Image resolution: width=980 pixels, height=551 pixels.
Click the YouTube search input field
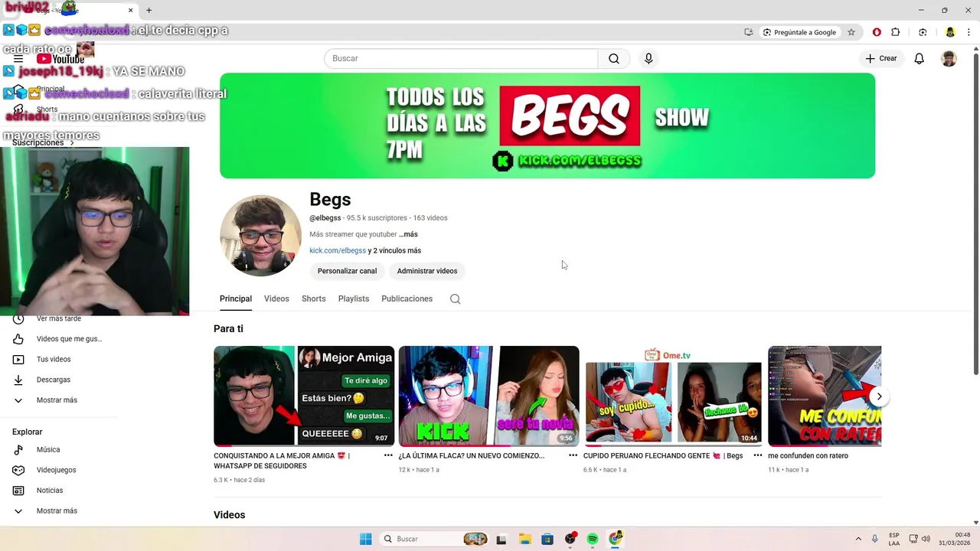461,59
